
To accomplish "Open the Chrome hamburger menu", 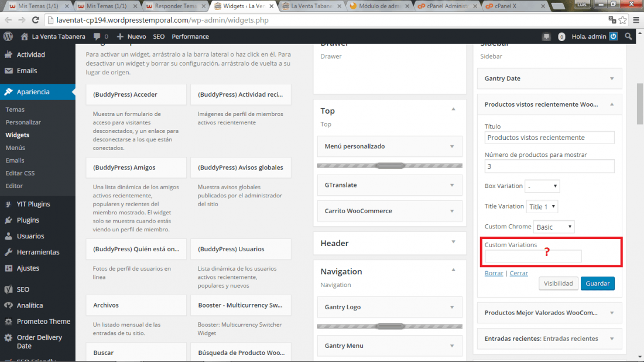I will [x=636, y=20].
